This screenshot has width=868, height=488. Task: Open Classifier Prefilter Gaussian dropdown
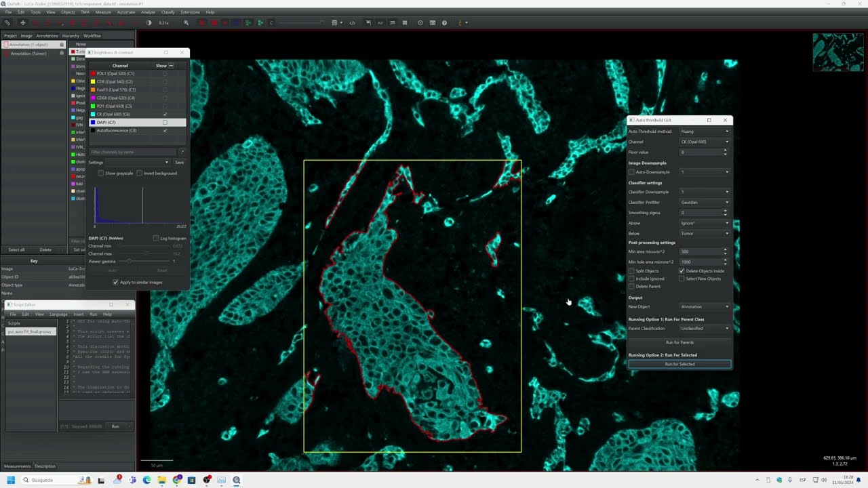705,202
